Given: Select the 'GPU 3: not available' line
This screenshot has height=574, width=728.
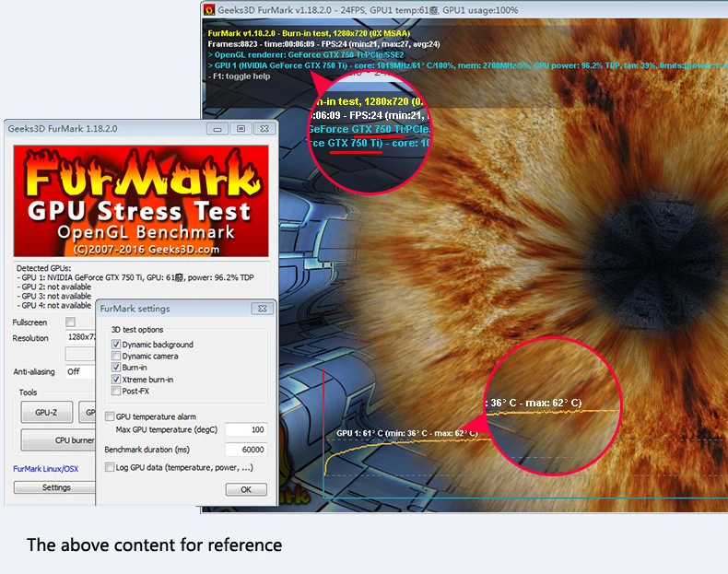Looking at the screenshot, I should pyautogui.click(x=53, y=296).
